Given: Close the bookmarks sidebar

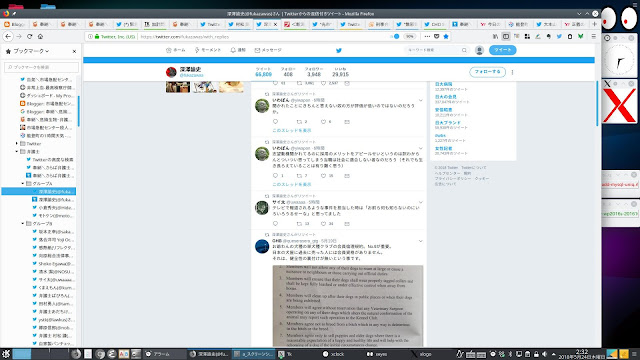Looking at the screenshot, I should click(x=74, y=51).
